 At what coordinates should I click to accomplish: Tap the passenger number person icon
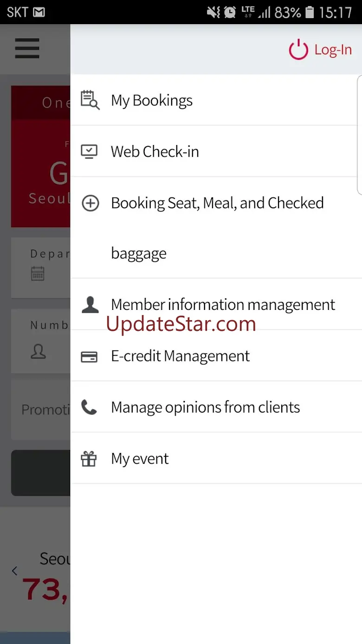[38, 351]
